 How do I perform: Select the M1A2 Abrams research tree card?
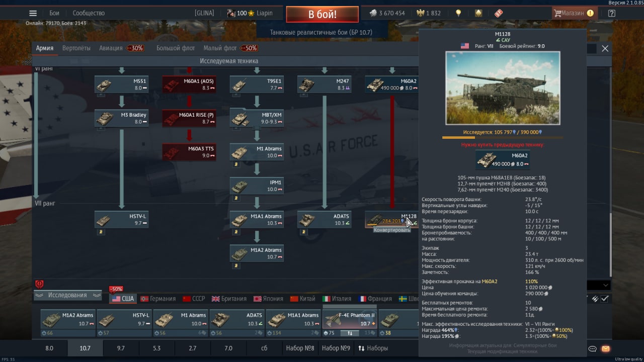pos(257,253)
